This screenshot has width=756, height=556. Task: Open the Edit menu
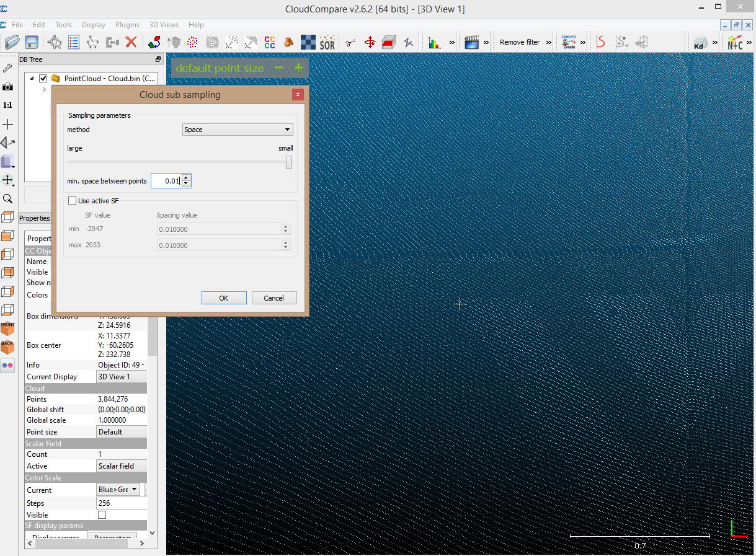tap(39, 25)
